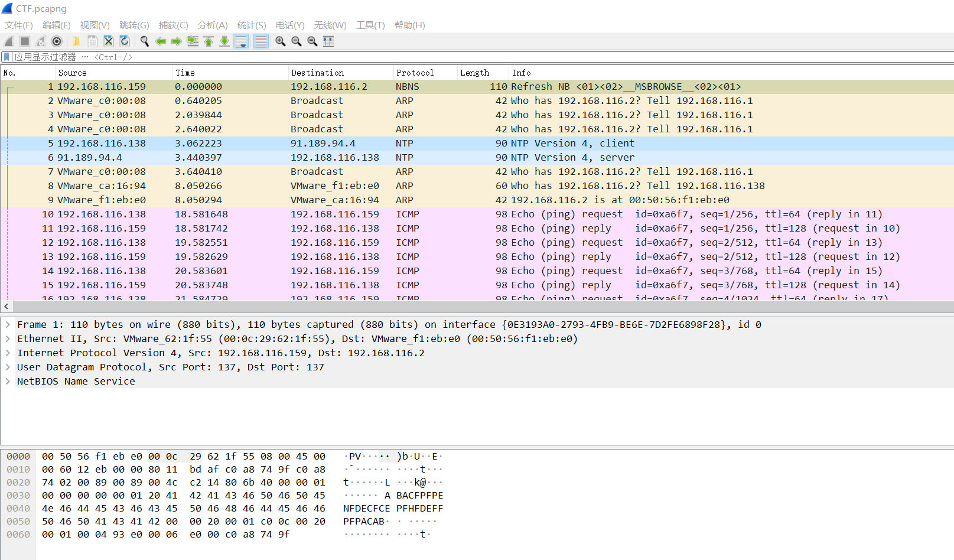Open the 统计(S) menu

(252, 25)
